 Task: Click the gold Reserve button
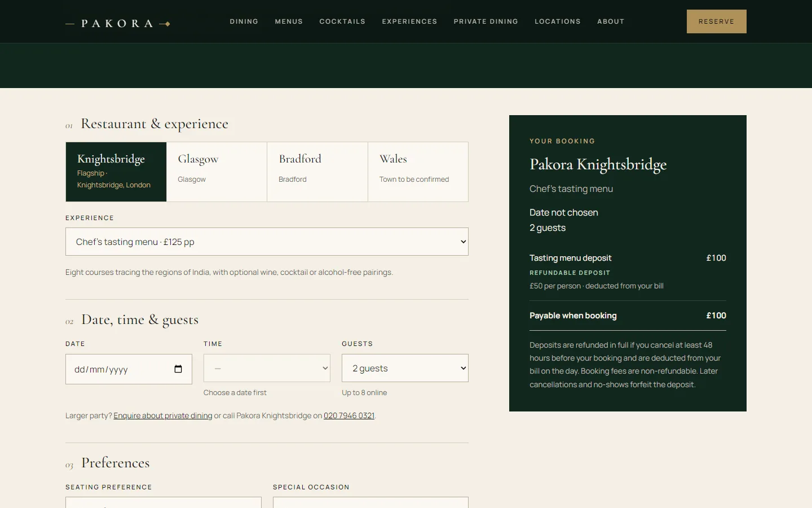point(716,21)
